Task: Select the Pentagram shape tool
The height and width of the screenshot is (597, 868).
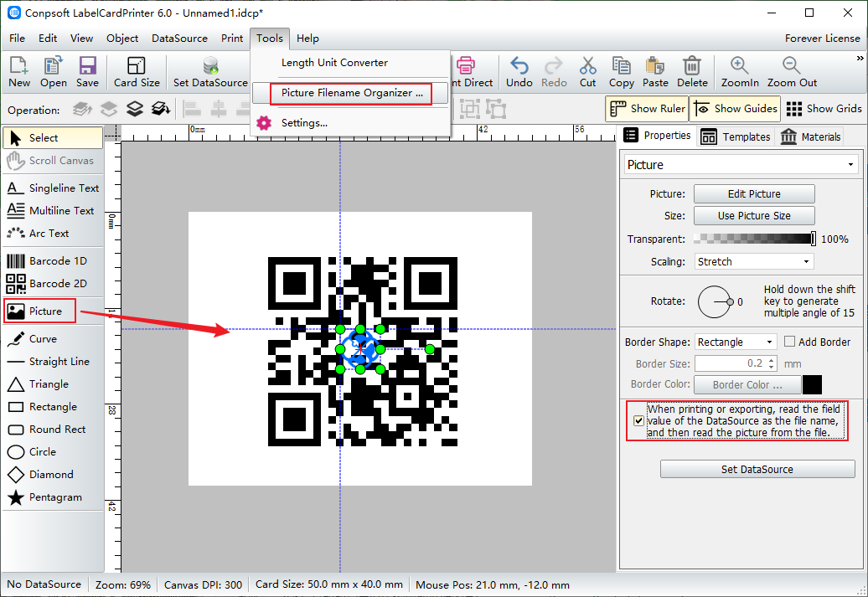Action: [x=53, y=497]
